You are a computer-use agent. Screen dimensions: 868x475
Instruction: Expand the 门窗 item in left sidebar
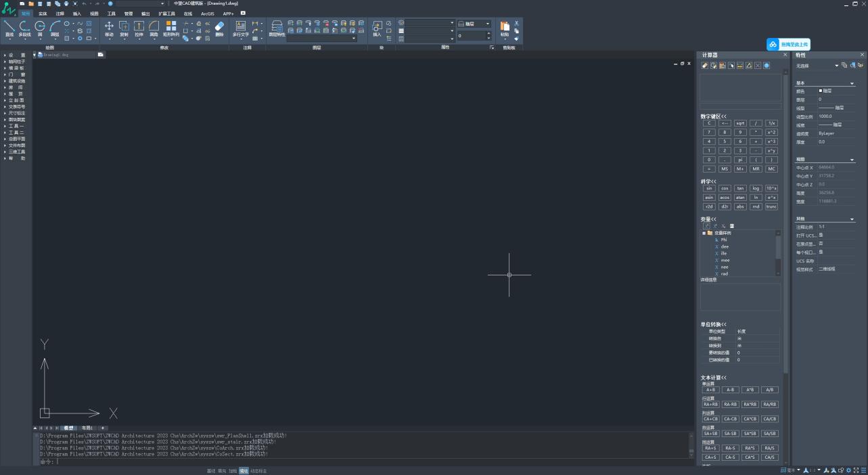pyautogui.click(x=16, y=74)
